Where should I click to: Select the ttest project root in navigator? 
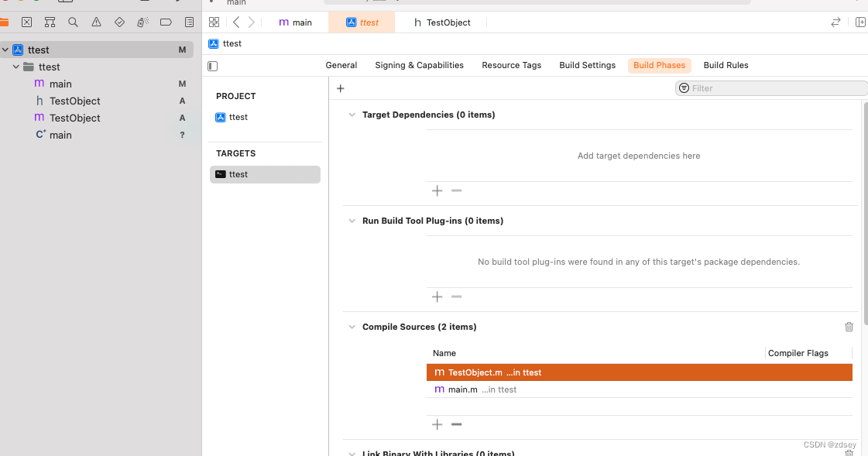coord(96,50)
